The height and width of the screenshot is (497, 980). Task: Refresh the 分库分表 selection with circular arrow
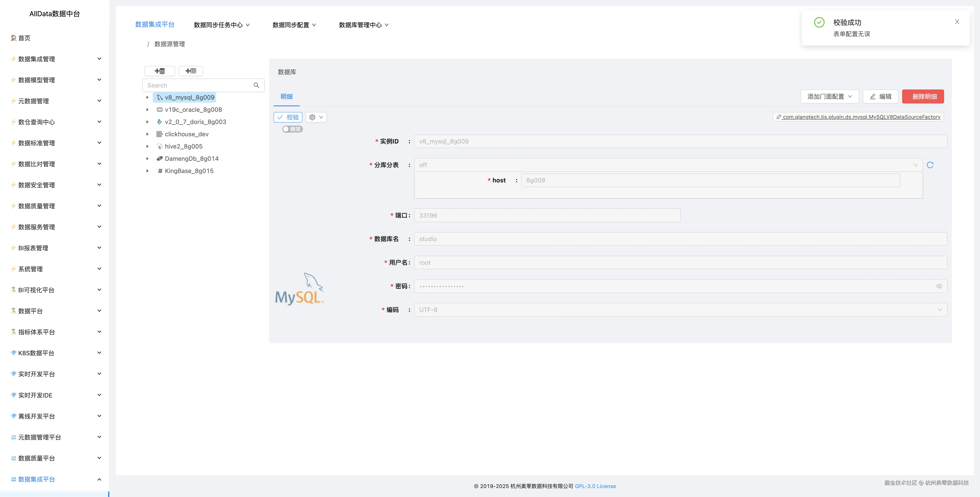931,165
